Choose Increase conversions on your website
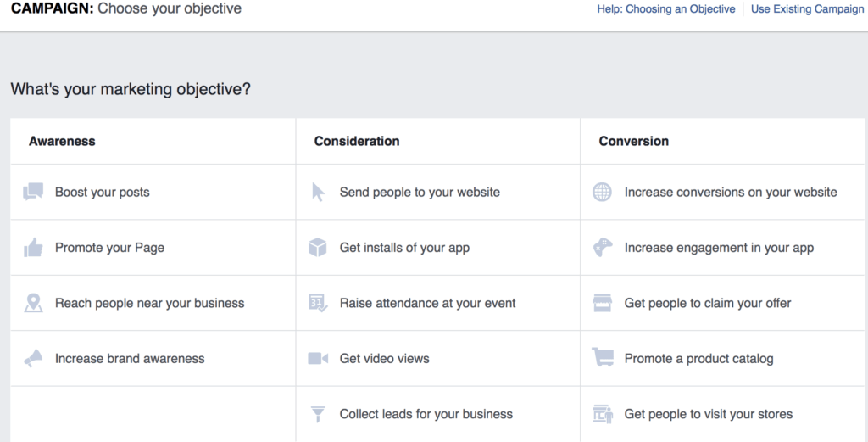Image resolution: width=868 pixels, height=442 pixels. pyautogui.click(x=722, y=193)
